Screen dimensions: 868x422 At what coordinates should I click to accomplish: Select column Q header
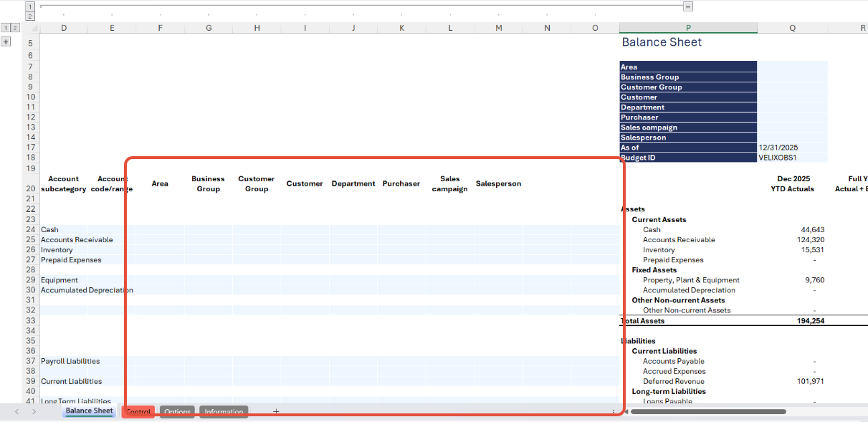coord(792,28)
